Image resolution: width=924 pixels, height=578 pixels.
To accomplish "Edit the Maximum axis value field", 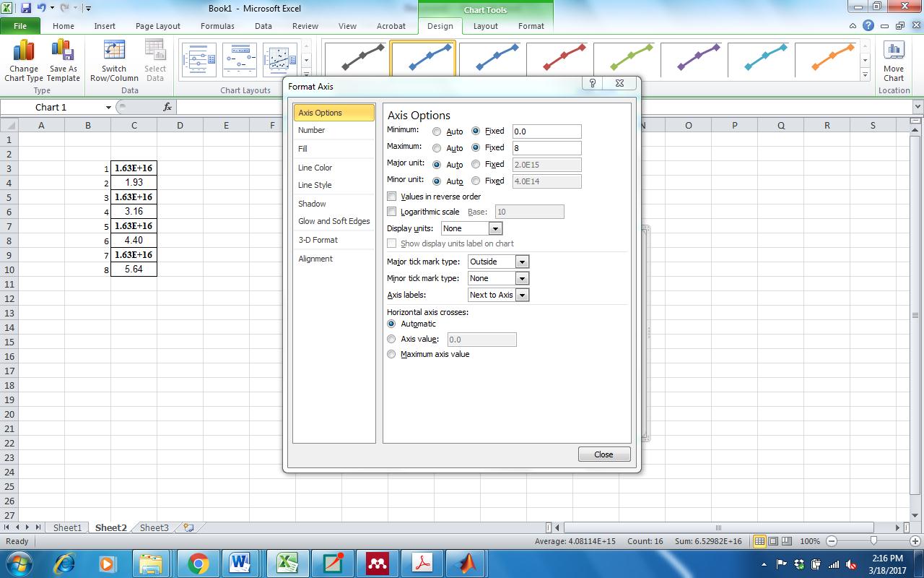I will [x=546, y=147].
